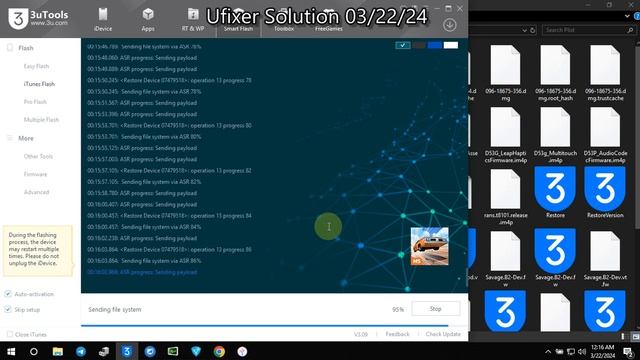Open the taskbar clock and date

(x=602, y=351)
